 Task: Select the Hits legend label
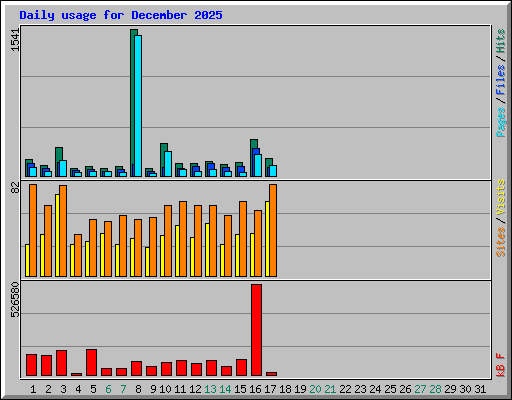pos(501,41)
